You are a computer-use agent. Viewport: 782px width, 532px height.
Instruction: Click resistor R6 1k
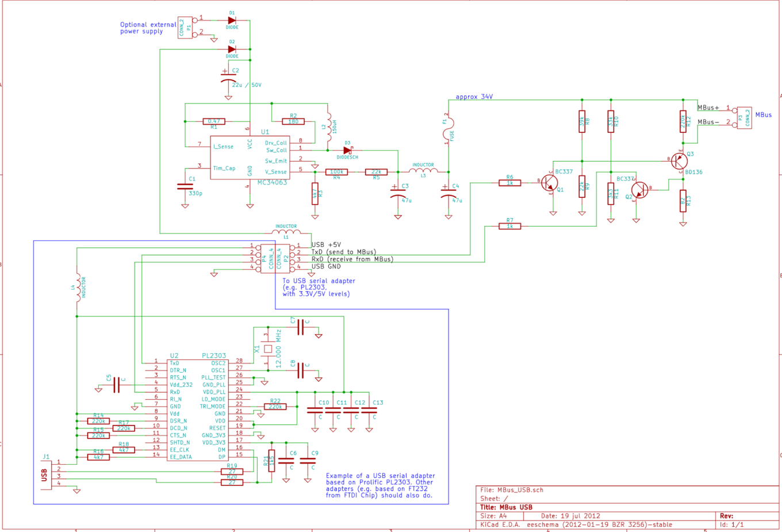coord(509,183)
